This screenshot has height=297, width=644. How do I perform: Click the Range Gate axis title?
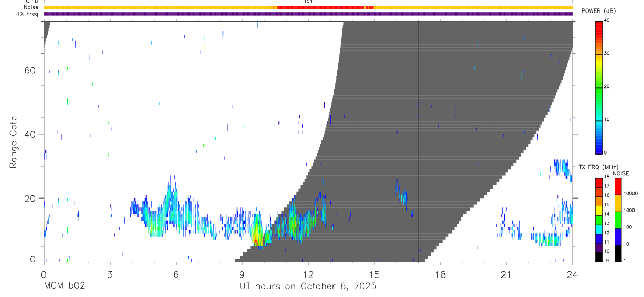coord(14,142)
